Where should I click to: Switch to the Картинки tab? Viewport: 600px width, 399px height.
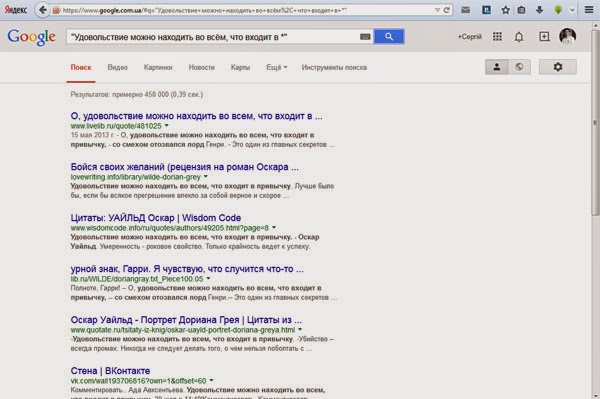pos(158,67)
